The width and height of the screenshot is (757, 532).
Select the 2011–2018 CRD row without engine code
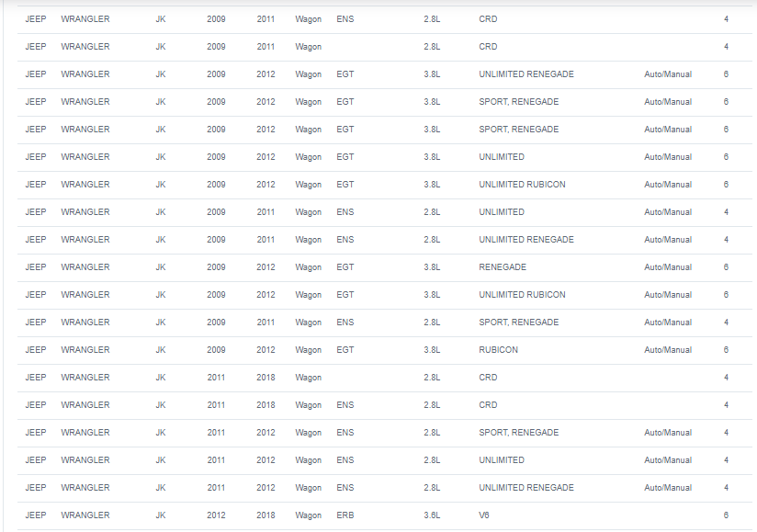click(x=384, y=378)
